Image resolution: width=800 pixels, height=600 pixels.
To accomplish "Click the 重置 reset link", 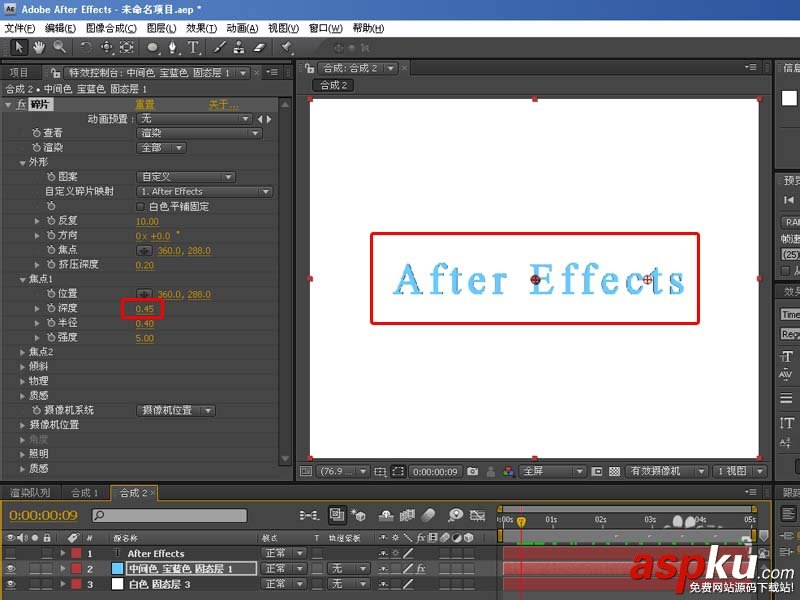I will 144,105.
